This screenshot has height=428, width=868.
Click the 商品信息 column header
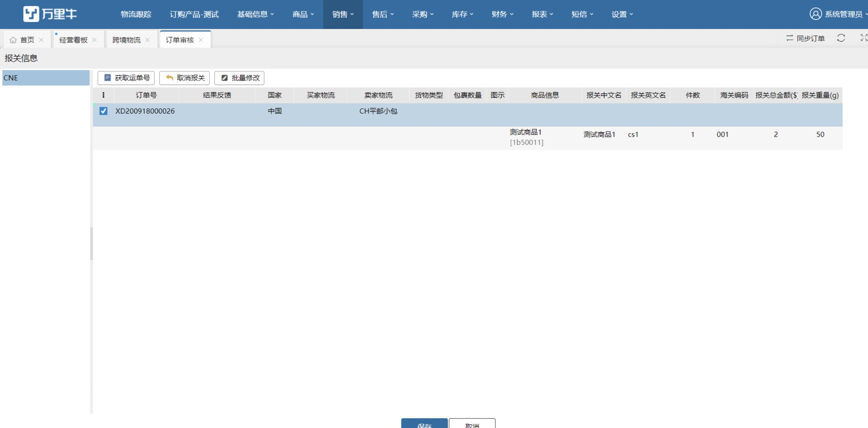(545, 95)
